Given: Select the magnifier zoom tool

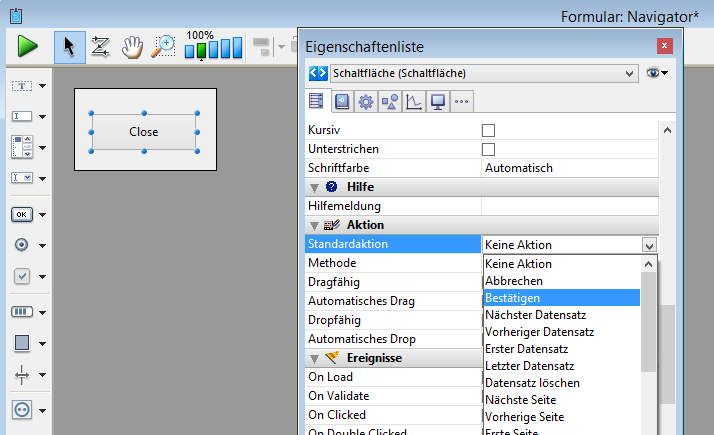Looking at the screenshot, I should click(163, 46).
